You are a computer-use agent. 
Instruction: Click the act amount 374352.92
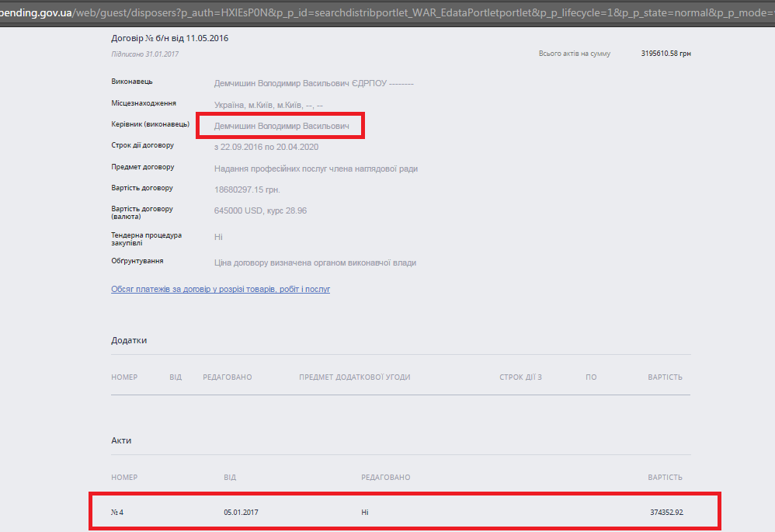click(x=666, y=513)
